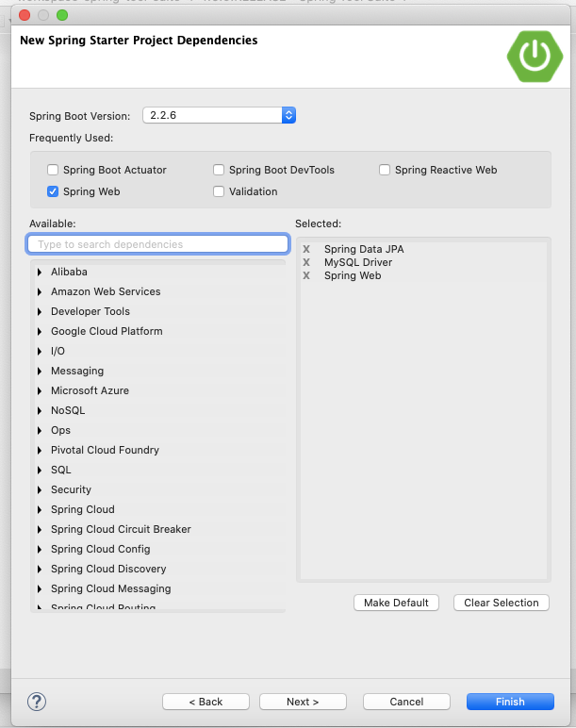
Task: Click the Clear Selection button
Action: (x=502, y=603)
